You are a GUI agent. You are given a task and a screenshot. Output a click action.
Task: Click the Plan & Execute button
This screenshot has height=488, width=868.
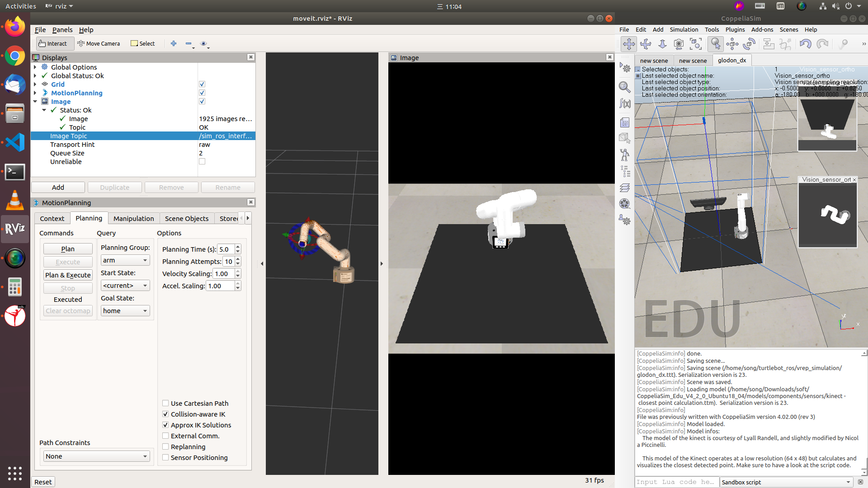[x=68, y=275]
